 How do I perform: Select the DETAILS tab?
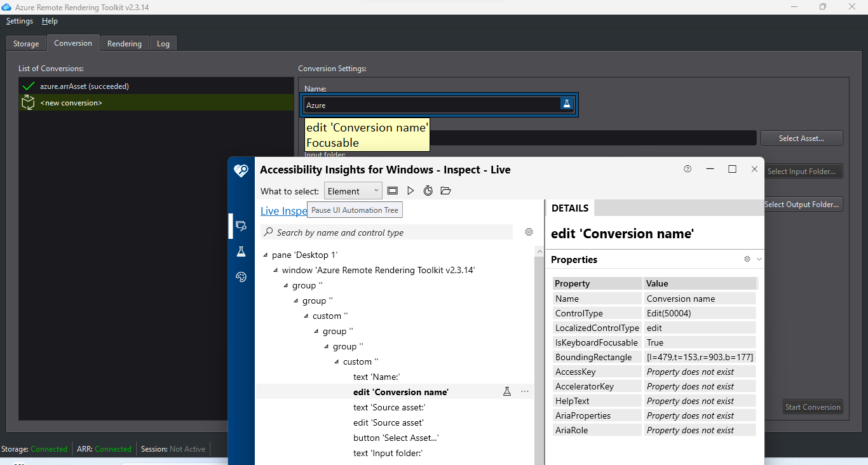tap(570, 208)
